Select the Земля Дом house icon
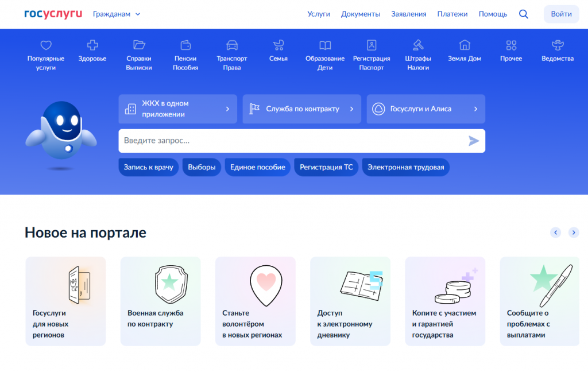This screenshot has height=372, width=588. click(465, 45)
